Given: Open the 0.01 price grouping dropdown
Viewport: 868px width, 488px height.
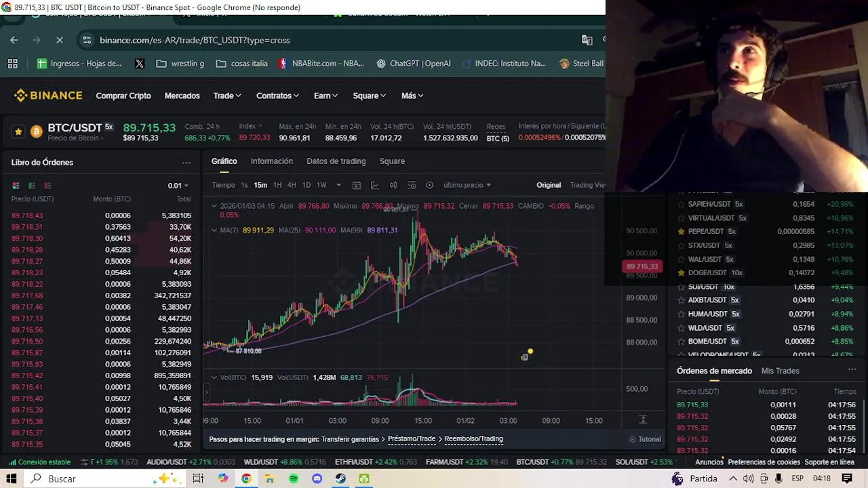Looking at the screenshot, I should click(x=178, y=185).
